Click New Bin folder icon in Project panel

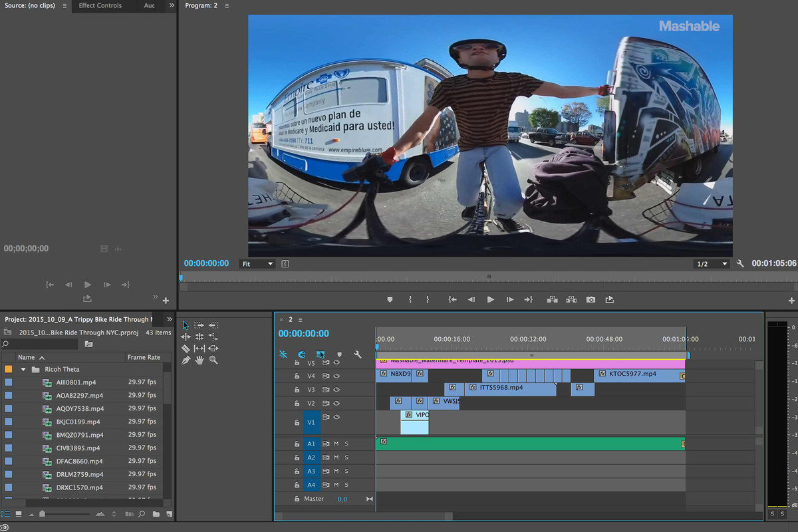pyautogui.click(x=156, y=514)
